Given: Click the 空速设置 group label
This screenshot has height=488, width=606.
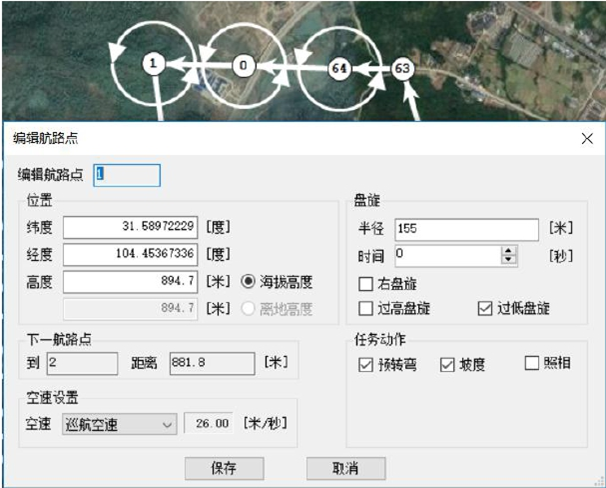Looking at the screenshot, I should coord(53,397).
